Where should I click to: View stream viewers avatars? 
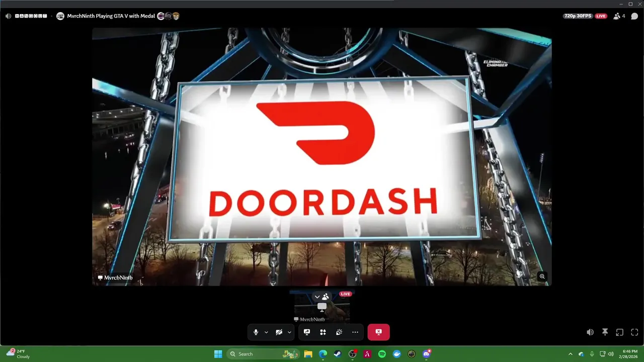click(169, 16)
